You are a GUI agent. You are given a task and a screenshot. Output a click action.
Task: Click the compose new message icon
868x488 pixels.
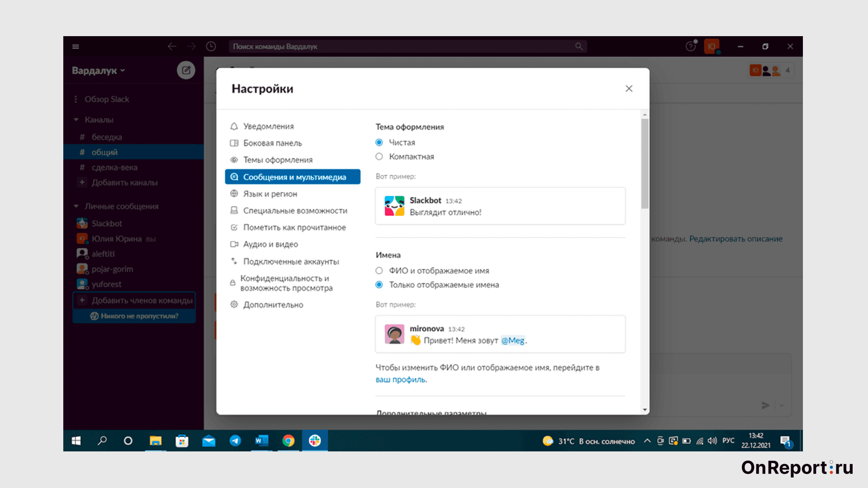click(x=186, y=70)
